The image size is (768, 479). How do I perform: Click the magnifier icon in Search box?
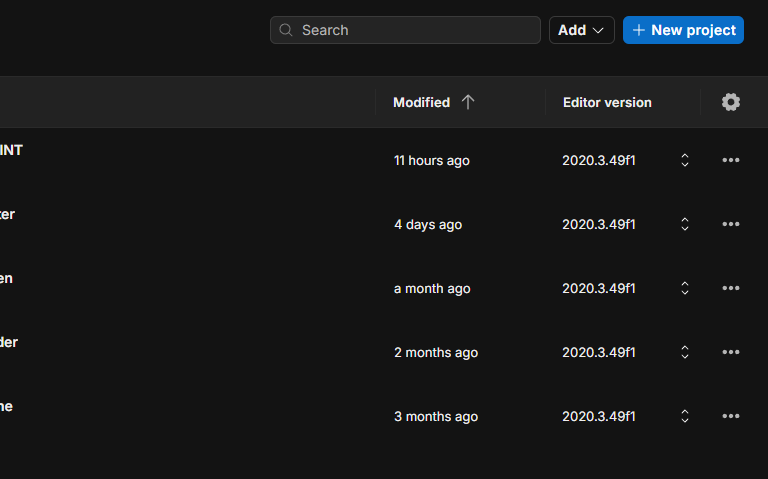point(286,30)
